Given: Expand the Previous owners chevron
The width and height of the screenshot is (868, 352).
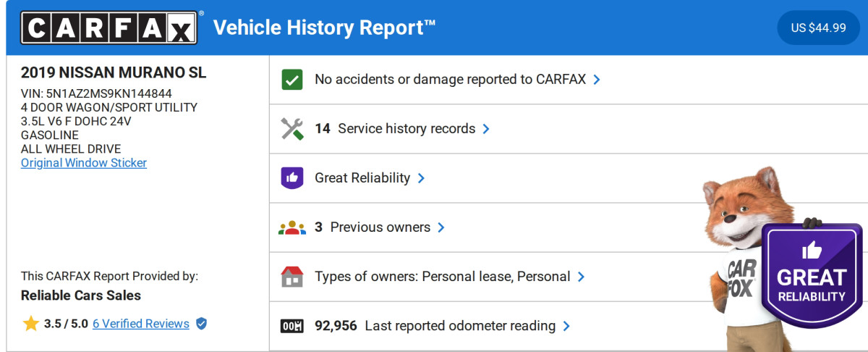Looking at the screenshot, I should point(441,227).
